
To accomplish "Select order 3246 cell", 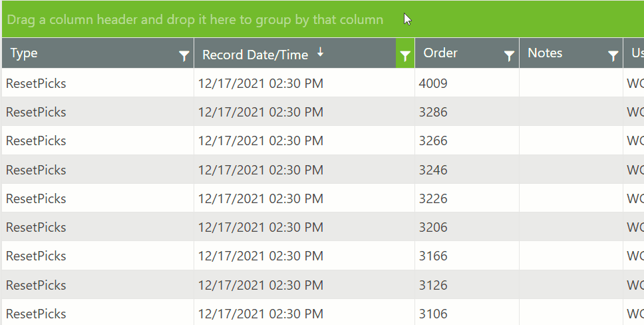I will click(x=433, y=170).
